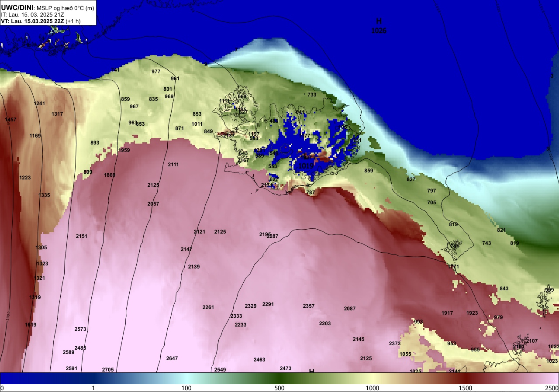This screenshot has width=559, height=392.
Task: Select the 733 value north of Iceland
Action: click(x=312, y=95)
